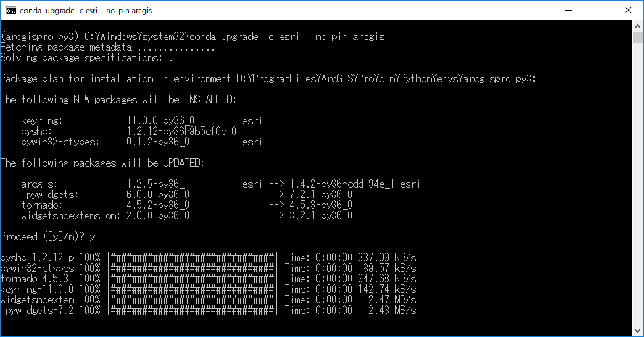Minimize the conda upgrade console window
This screenshot has height=337, width=644.
[566, 10]
